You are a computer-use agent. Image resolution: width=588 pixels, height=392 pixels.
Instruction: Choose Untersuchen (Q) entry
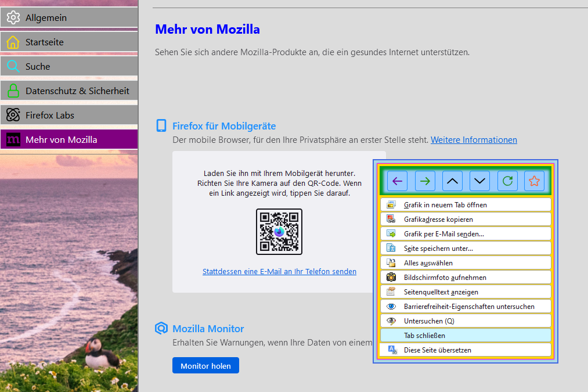466,321
